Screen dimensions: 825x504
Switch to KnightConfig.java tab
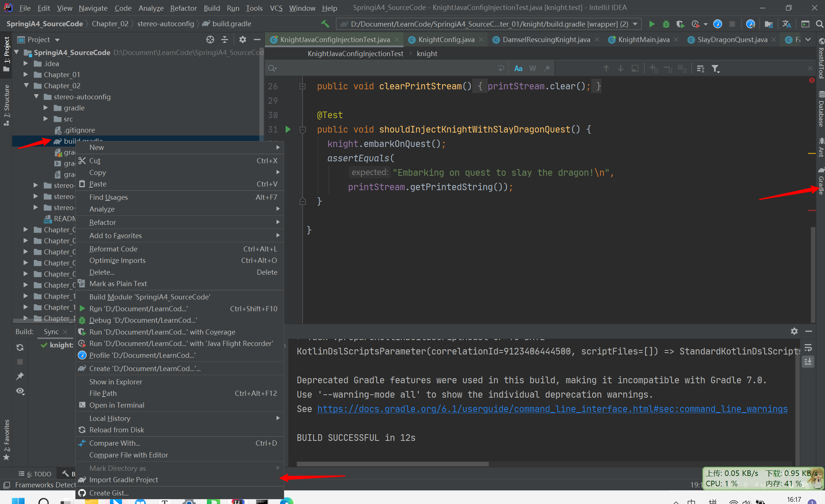click(x=446, y=40)
